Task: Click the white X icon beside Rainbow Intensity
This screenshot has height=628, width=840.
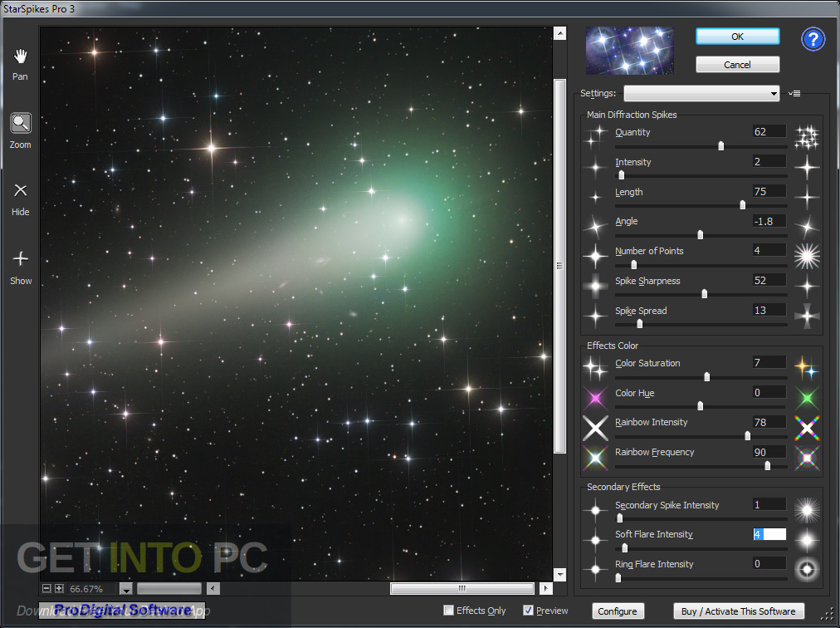Action: click(x=596, y=428)
